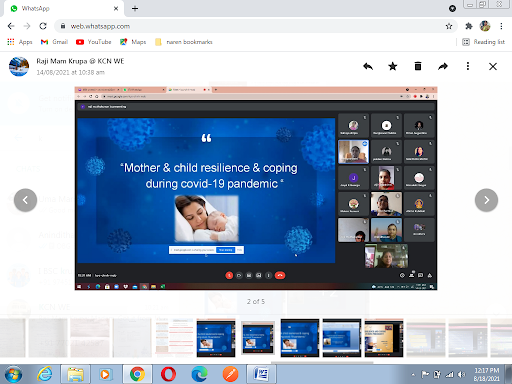Open the Chrome three-dot menu
Screen dimensions: 512x384
coord(501,26)
